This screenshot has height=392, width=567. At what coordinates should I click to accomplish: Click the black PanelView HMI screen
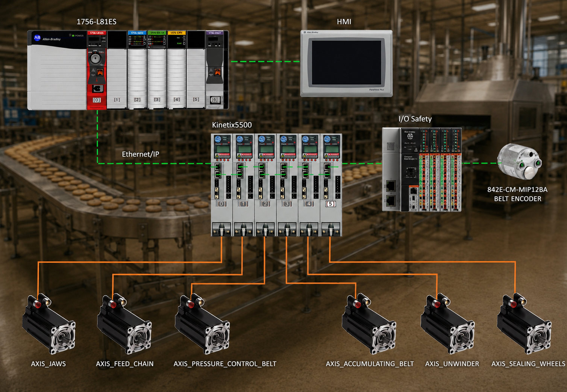coord(346,63)
